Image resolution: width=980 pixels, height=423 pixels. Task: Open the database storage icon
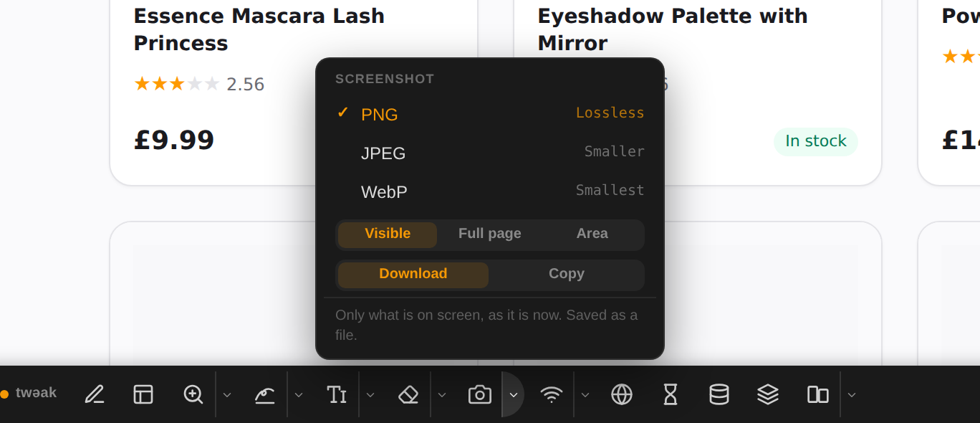tap(719, 394)
